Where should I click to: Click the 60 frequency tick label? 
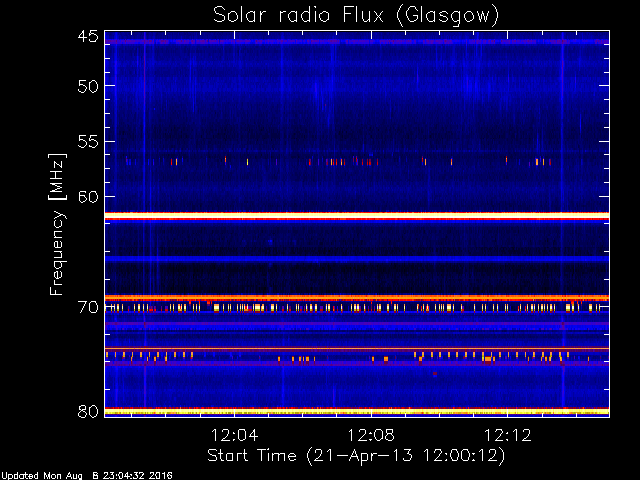point(88,197)
